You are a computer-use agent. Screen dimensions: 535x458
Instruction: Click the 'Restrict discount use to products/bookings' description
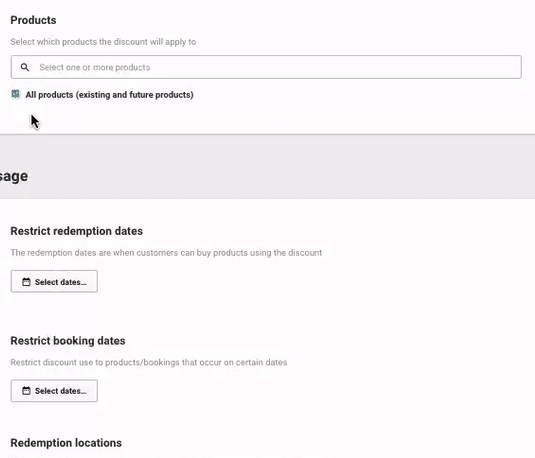[x=149, y=362]
